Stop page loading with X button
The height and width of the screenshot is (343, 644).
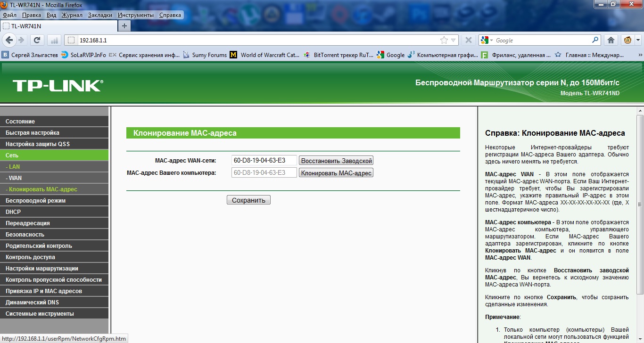tap(468, 40)
